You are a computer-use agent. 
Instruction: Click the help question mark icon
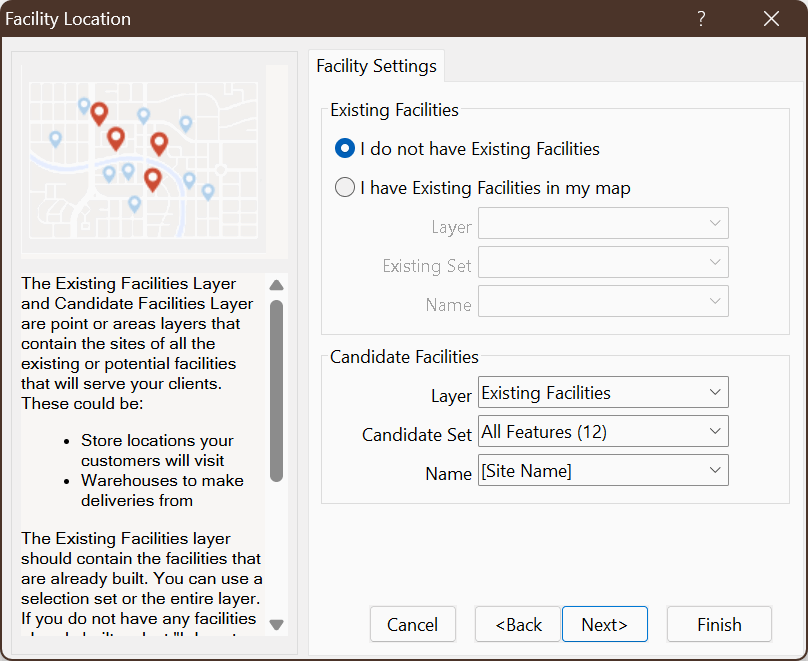pyautogui.click(x=701, y=19)
